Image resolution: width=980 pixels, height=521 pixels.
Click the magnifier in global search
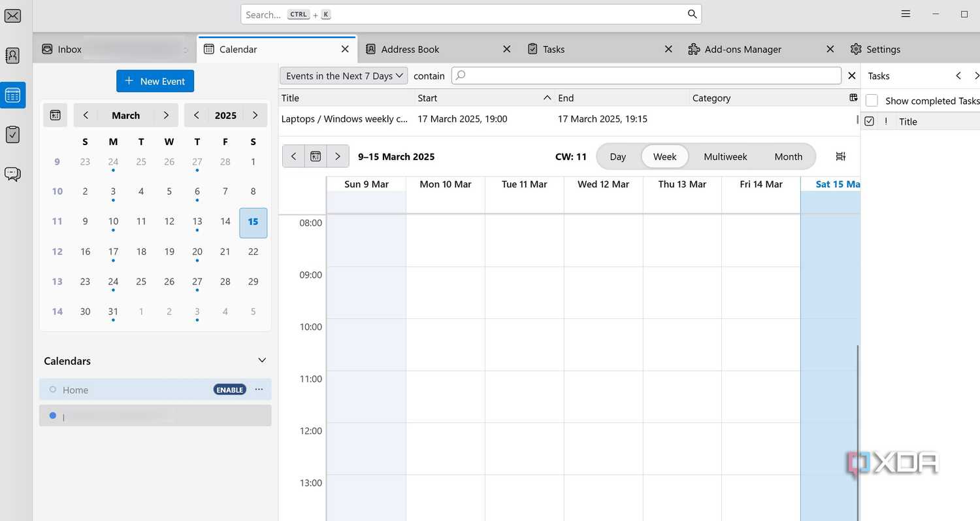pyautogui.click(x=692, y=14)
